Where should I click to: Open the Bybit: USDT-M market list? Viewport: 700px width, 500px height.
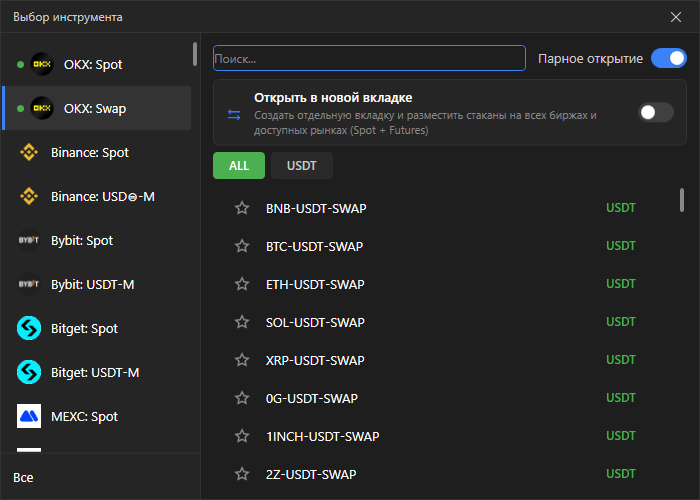[x=97, y=284]
